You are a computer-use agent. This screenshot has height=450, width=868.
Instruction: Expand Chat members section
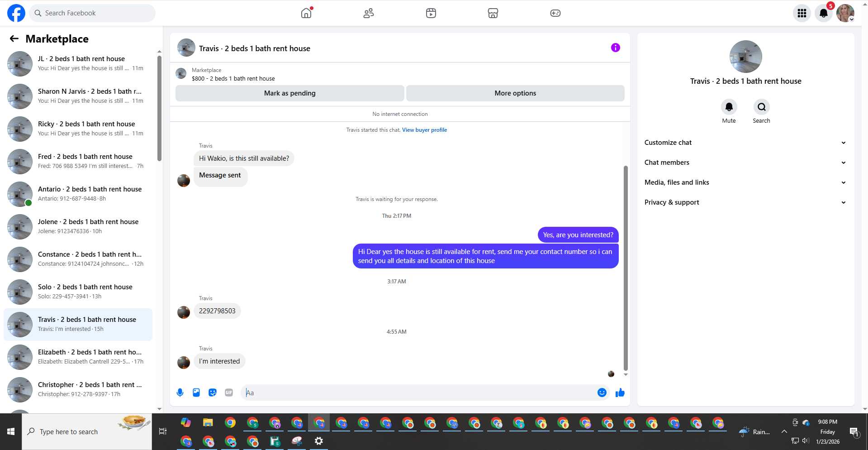745,163
